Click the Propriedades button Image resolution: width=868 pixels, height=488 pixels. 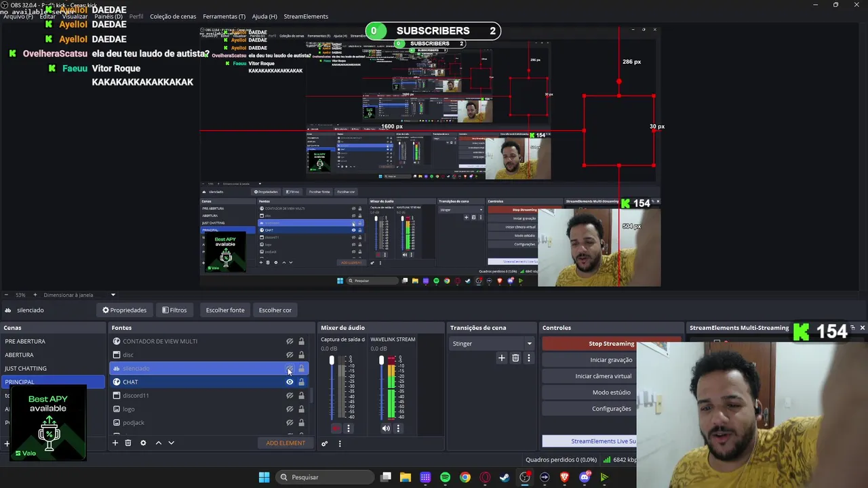[x=125, y=310]
